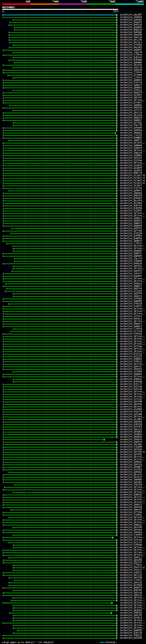Open hit UniRef100_B4PVX6

click(x=131, y=25)
